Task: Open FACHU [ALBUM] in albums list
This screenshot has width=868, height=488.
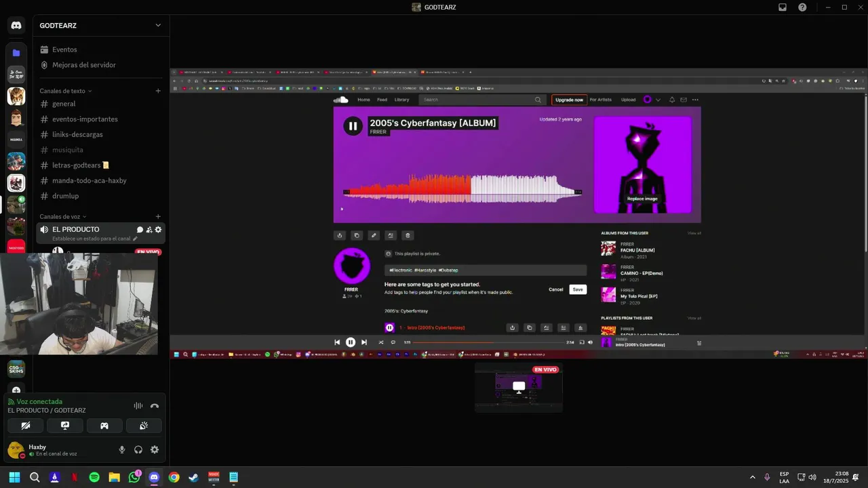Action: pyautogui.click(x=637, y=250)
